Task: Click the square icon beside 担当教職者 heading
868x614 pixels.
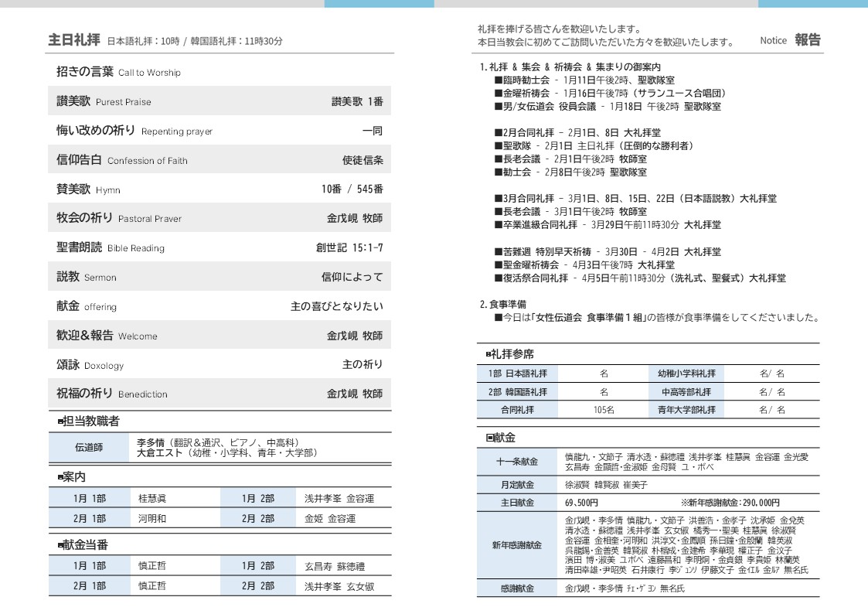Action: click(60, 421)
